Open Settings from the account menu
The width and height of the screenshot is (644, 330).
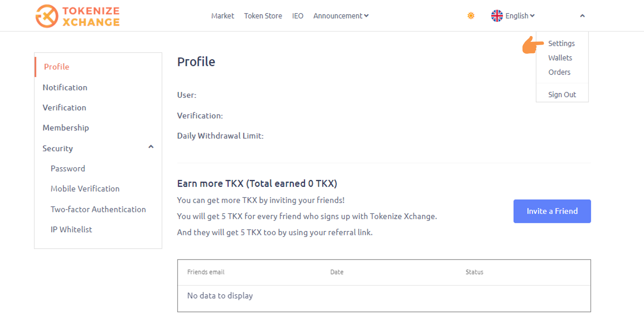tap(561, 43)
